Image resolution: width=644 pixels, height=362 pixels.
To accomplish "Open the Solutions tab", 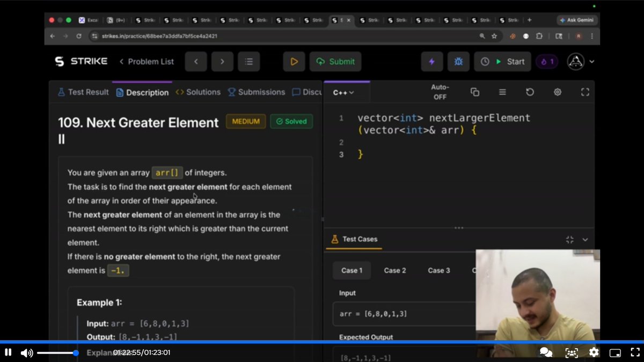I will tap(198, 92).
